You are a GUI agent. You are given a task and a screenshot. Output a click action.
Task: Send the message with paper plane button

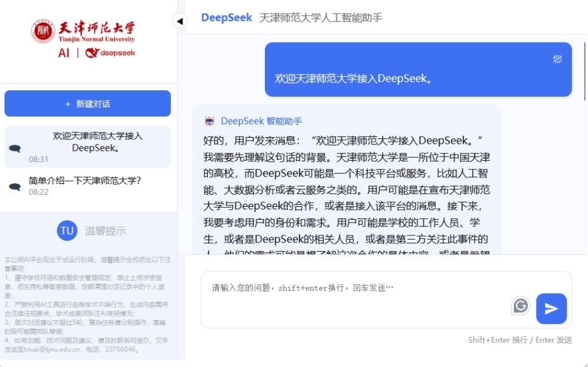tap(551, 309)
